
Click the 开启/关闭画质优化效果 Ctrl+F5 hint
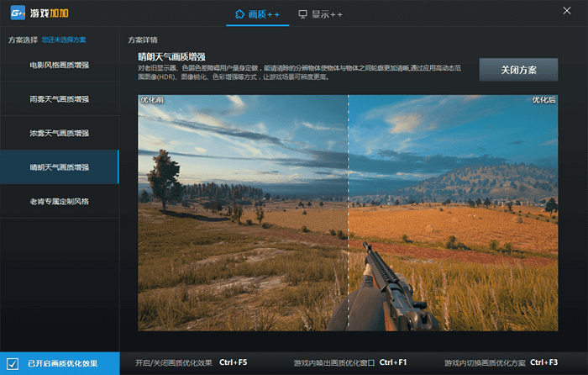(192, 362)
